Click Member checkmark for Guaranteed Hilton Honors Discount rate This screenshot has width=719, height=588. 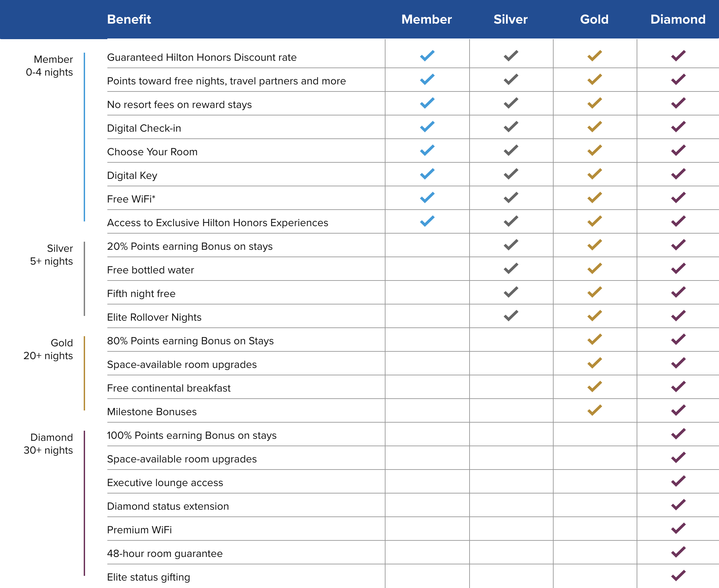427,56
